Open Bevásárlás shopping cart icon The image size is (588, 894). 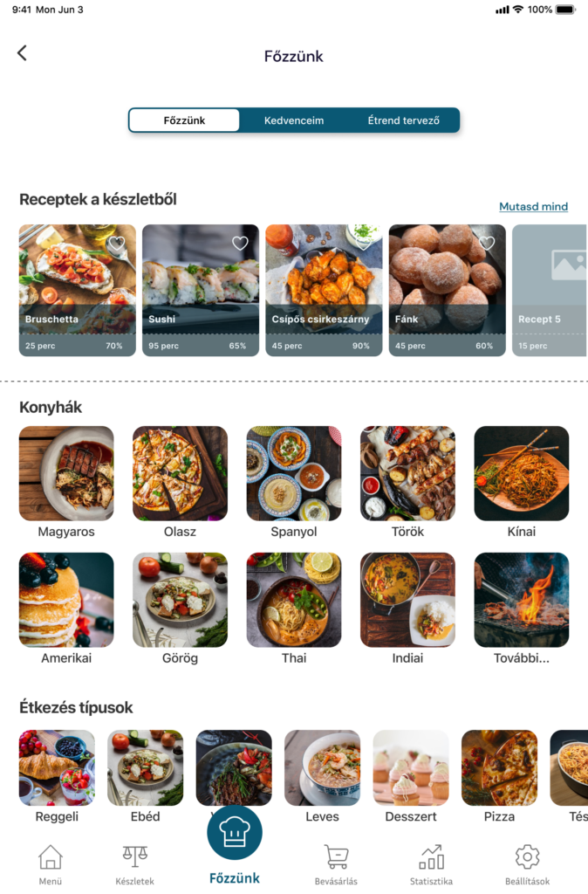pos(336,856)
